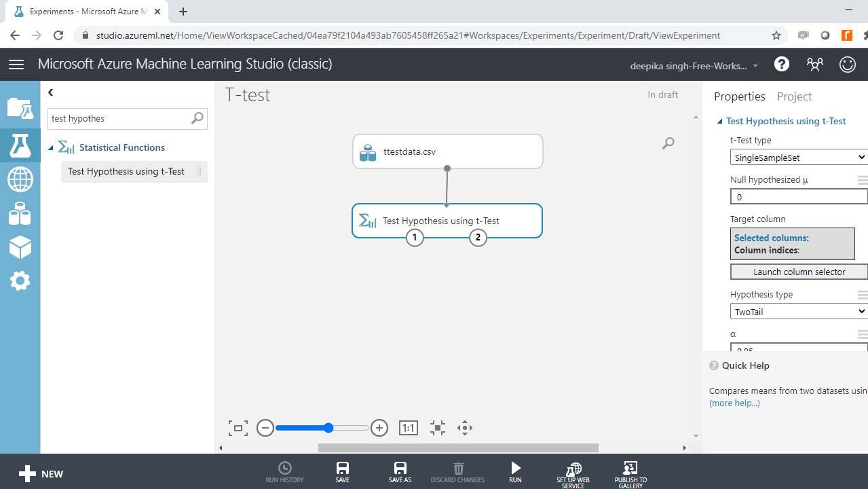This screenshot has height=489, width=868.
Task: Click Save As in bottom toolbar
Action: click(x=400, y=473)
